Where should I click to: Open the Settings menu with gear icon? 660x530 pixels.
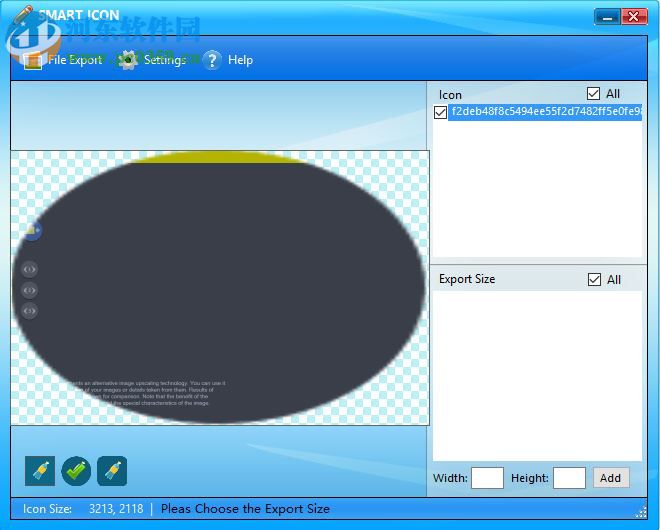click(152, 60)
